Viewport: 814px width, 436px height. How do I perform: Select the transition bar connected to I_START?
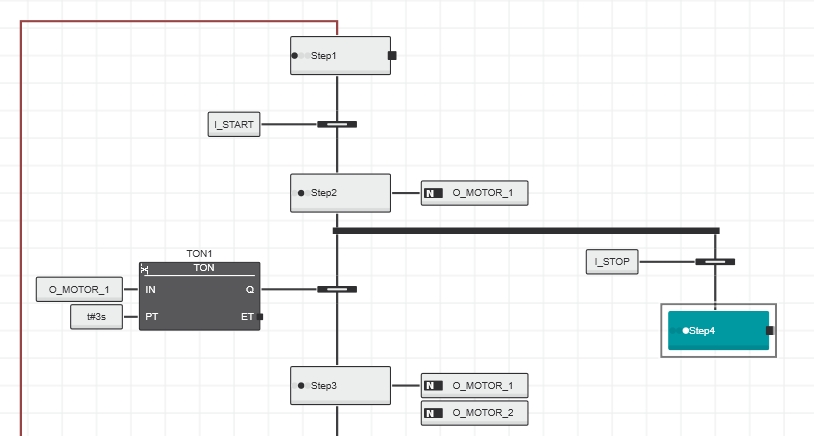pyautogui.click(x=337, y=125)
